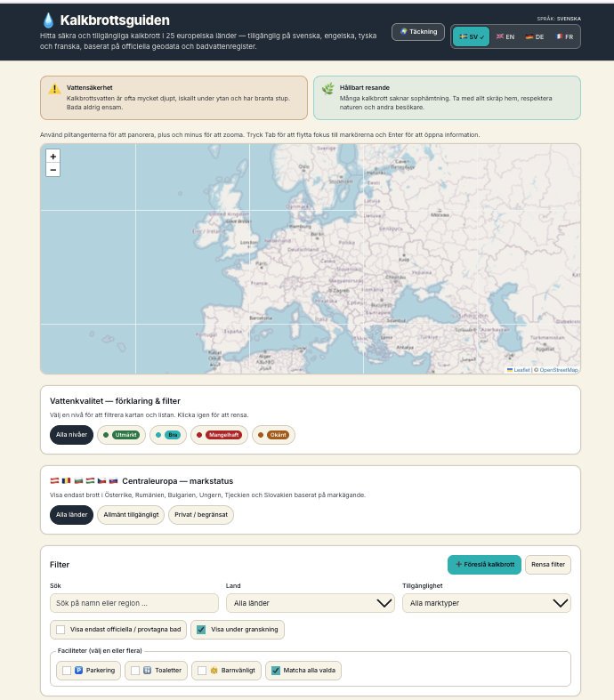
Task: Open the Leaflet attribution link
Action: pos(519,370)
